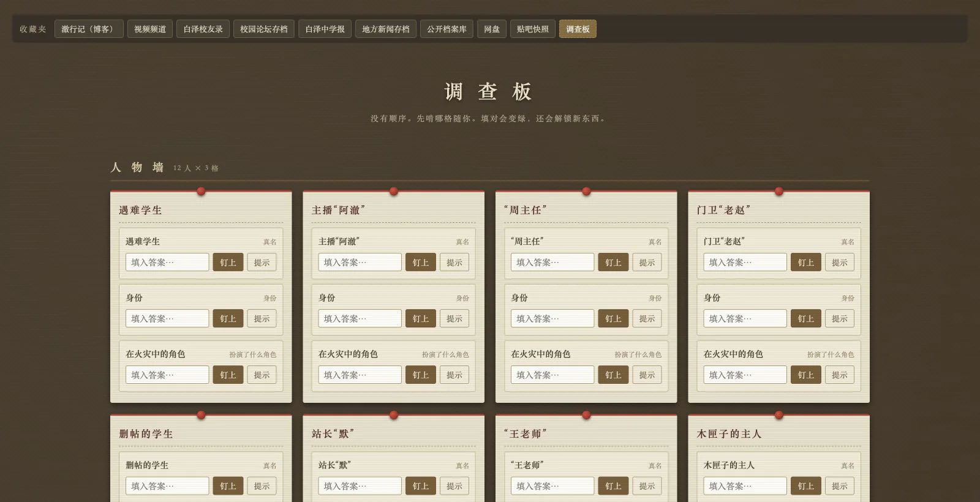Show hint for 门卫“老赵” 真名
980x502 pixels.
tap(839, 262)
